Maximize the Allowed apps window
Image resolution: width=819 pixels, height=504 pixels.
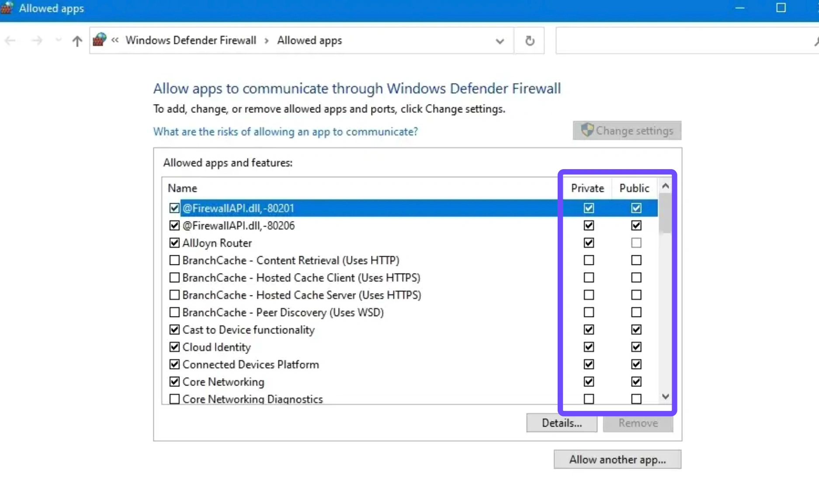[781, 8]
